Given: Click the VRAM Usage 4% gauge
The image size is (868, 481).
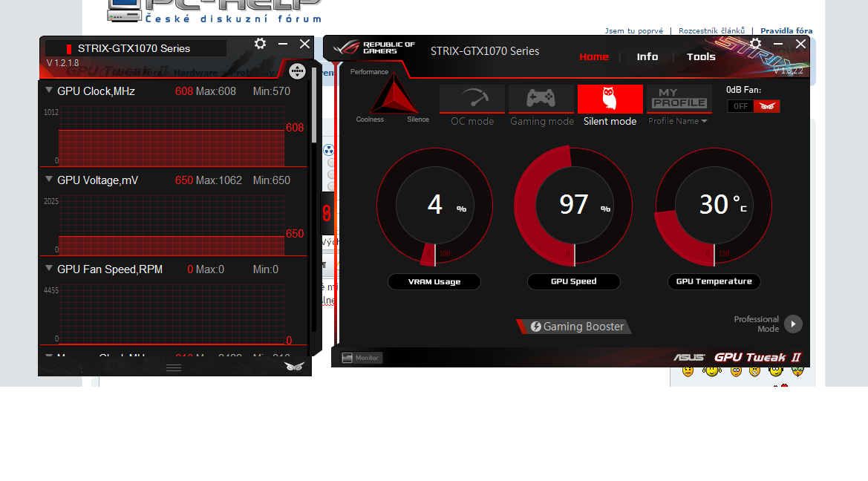Looking at the screenshot, I should (x=434, y=206).
